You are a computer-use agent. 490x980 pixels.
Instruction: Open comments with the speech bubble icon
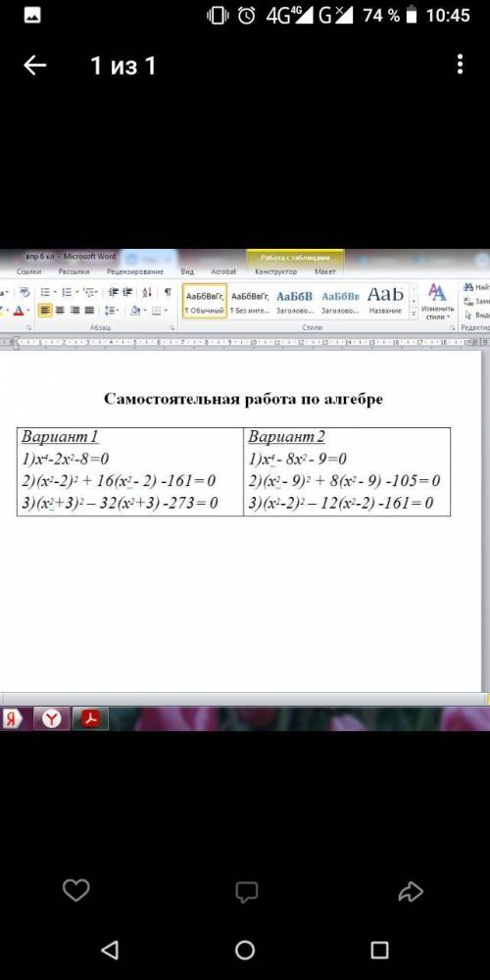tap(246, 892)
